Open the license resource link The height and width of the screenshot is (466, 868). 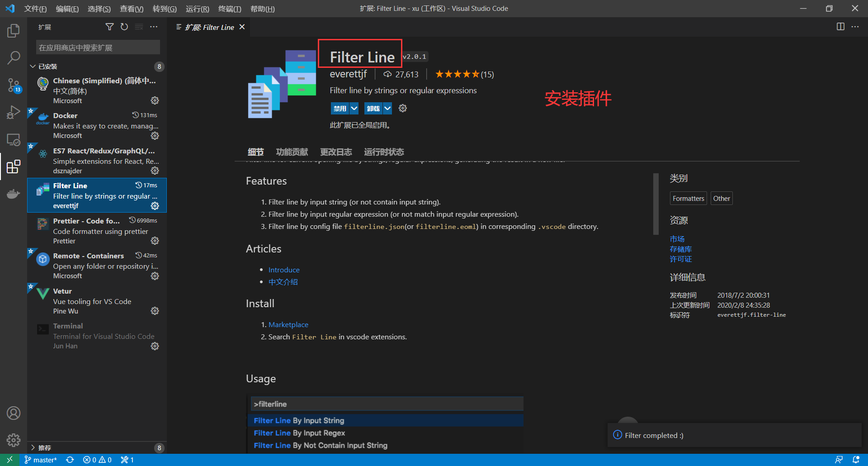click(681, 259)
